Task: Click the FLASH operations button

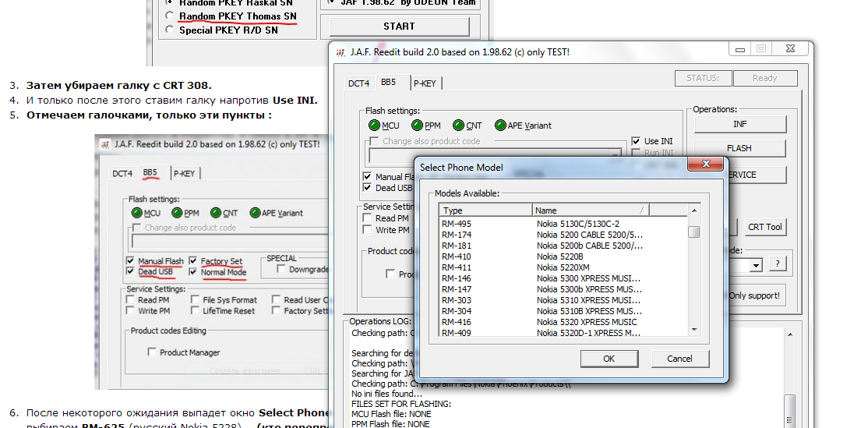Action: pyautogui.click(x=740, y=148)
